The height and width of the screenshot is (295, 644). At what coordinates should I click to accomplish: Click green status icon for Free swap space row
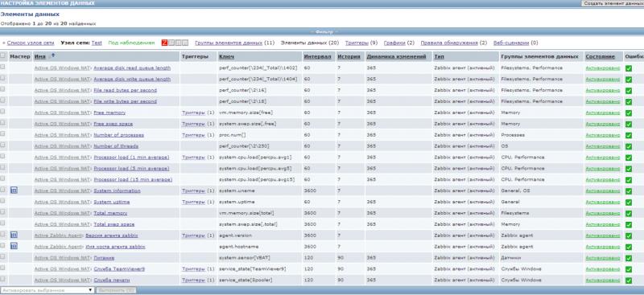(x=629, y=124)
